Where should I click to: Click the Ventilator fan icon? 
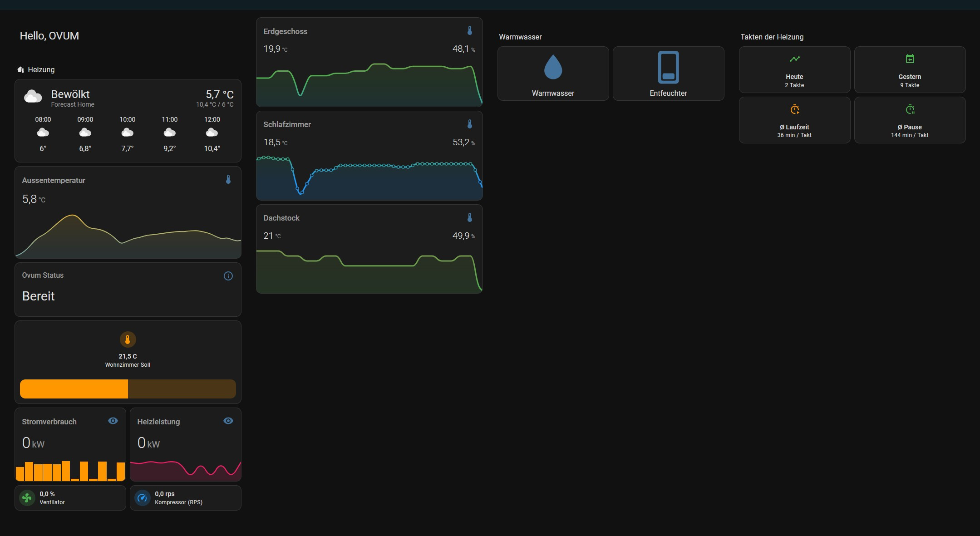pos(27,498)
